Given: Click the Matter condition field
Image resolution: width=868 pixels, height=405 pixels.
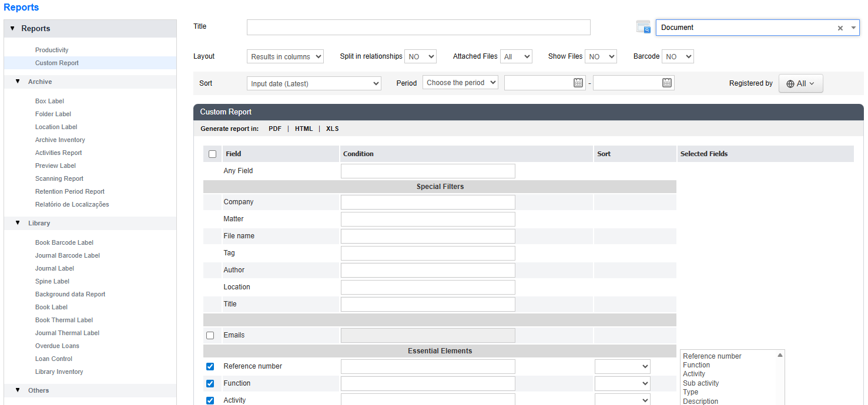Looking at the screenshot, I should [x=428, y=219].
